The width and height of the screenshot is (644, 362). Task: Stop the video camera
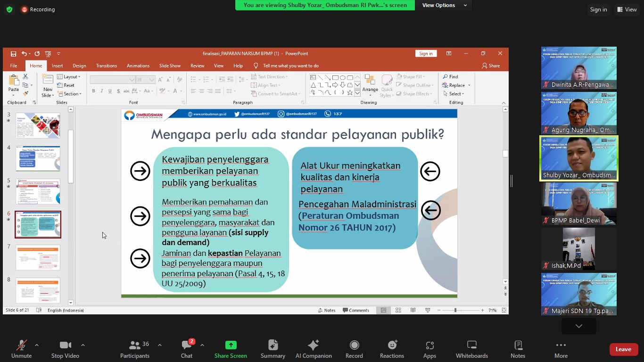click(x=65, y=349)
